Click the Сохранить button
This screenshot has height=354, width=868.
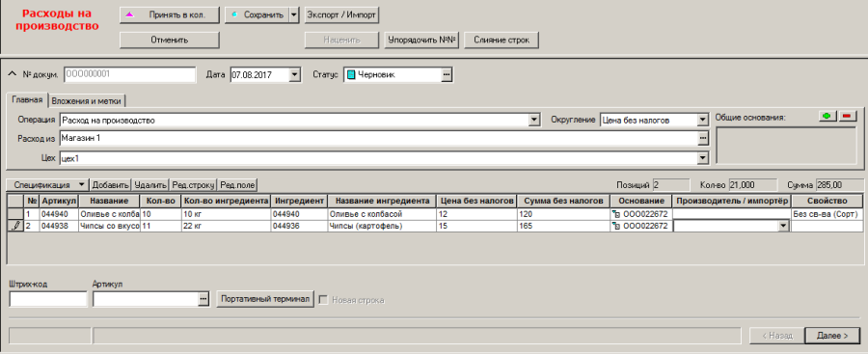click(257, 15)
